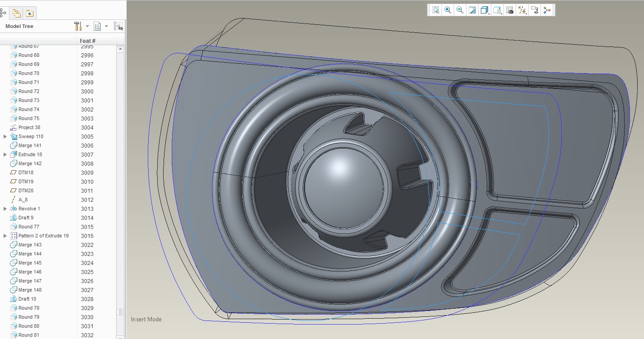644x339 pixels.
Task: Click the Revolve 1 feature icon
Action: click(13, 209)
